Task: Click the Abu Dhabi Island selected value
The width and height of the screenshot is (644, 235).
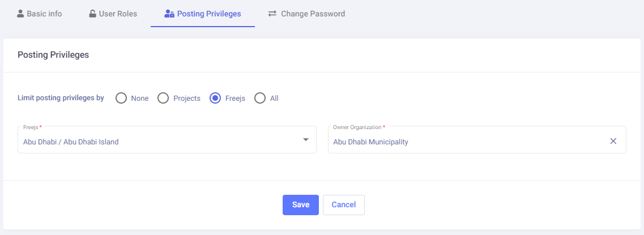Action: [x=71, y=142]
